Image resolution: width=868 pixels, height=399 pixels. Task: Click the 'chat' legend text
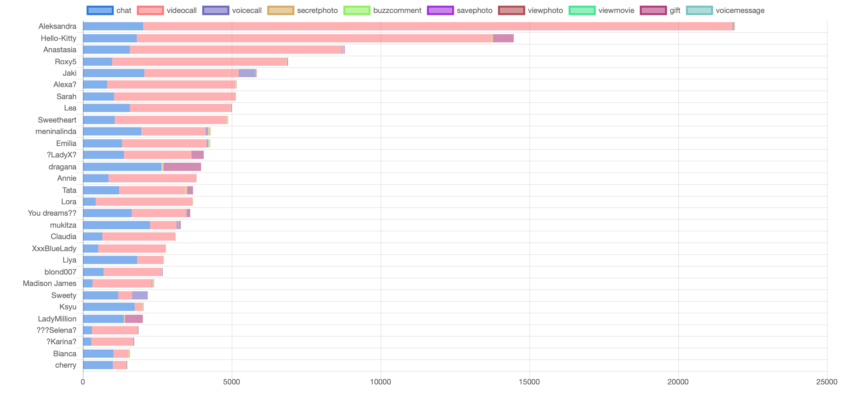point(124,10)
